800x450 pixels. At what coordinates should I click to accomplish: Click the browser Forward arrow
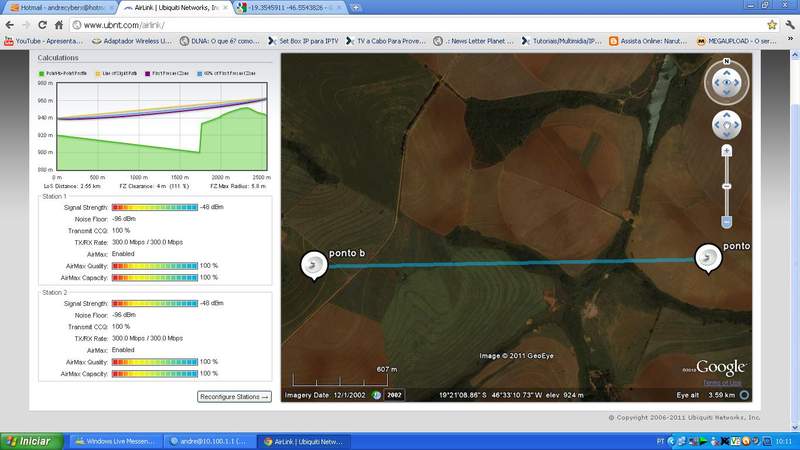pyautogui.click(x=26, y=24)
